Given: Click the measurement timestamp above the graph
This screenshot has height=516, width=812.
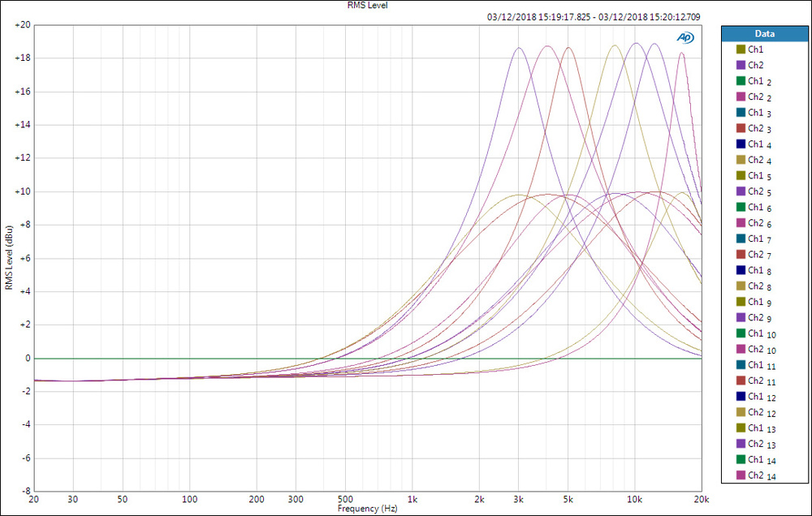Looking at the screenshot, I should click(x=593, y=16).
